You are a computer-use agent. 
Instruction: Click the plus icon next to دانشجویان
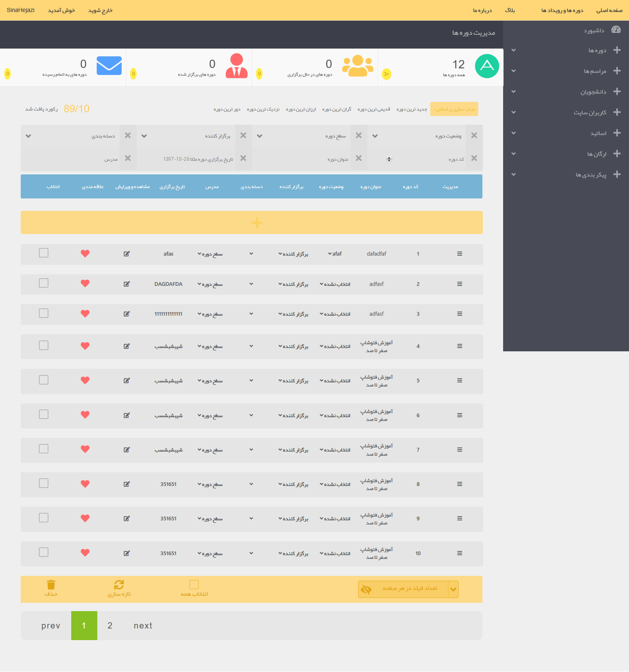pos(617,92)
